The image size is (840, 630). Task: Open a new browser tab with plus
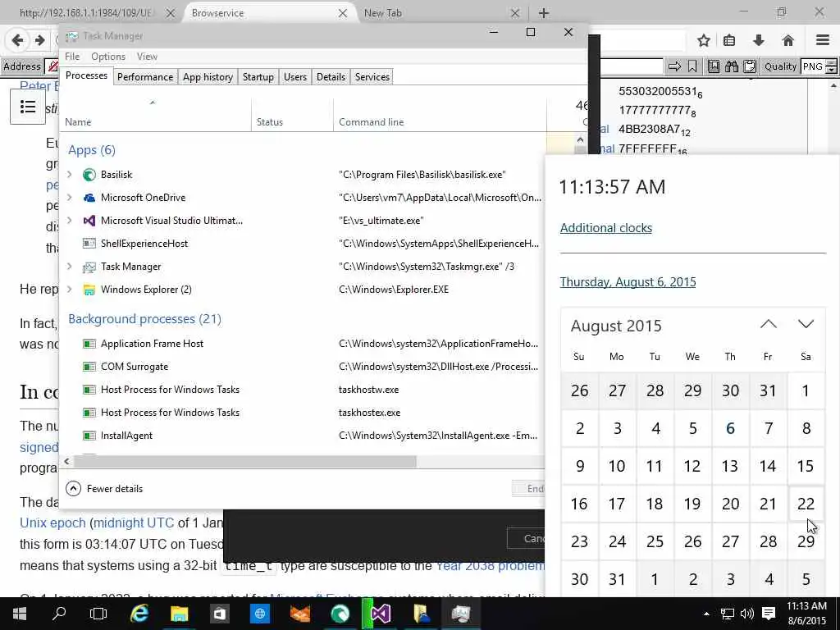coord(543,13)
